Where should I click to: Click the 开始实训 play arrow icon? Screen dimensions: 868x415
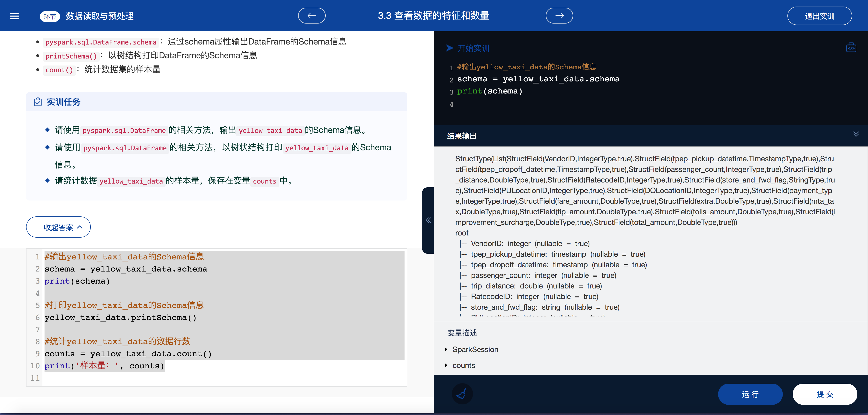point(449,48)
